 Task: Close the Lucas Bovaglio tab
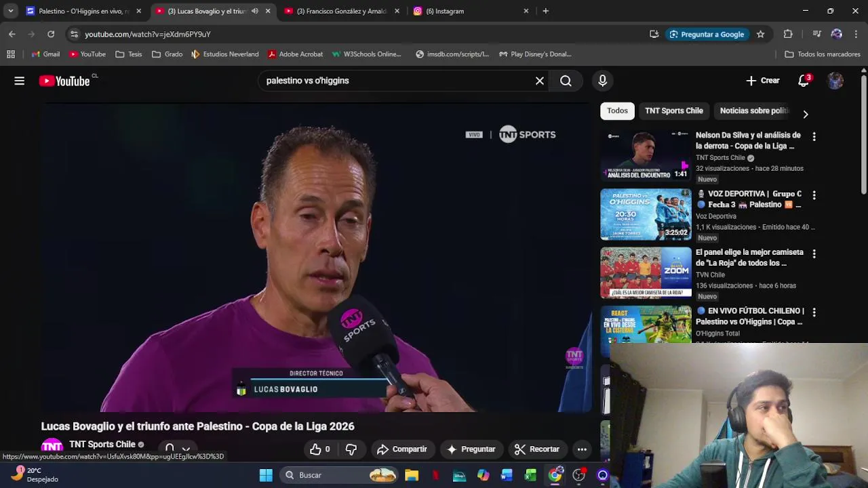[268, 11]
